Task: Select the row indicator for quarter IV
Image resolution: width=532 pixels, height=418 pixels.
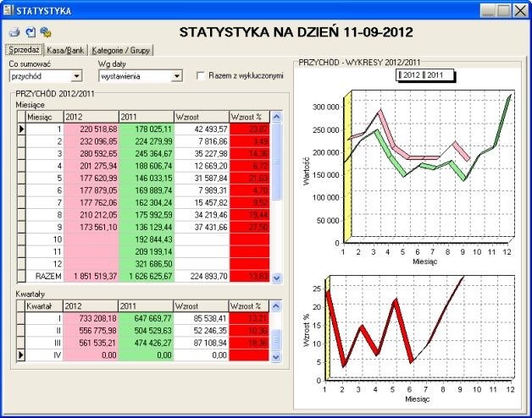Action: (20, 355)
